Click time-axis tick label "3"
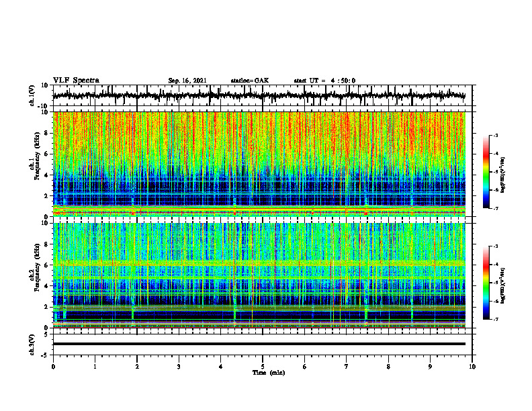 [179, 367]
